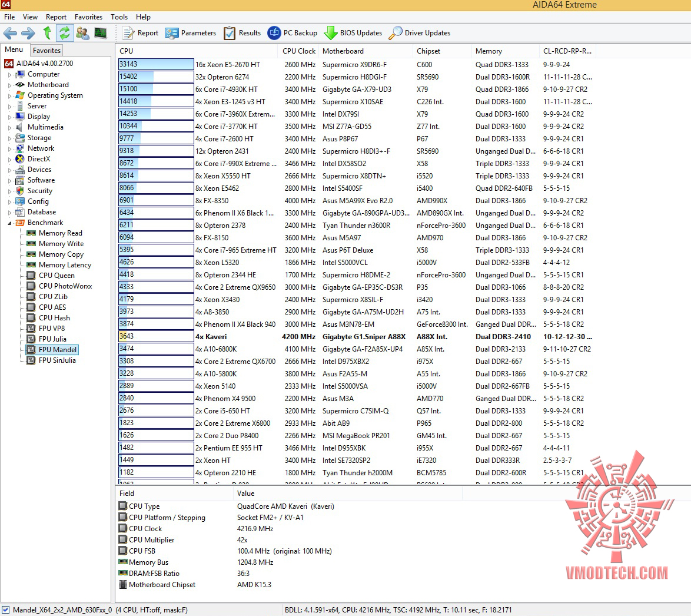This screenshot has width=691, height=616.
Task: Select the Config tree icon
Action: click(x=20, y=201)
